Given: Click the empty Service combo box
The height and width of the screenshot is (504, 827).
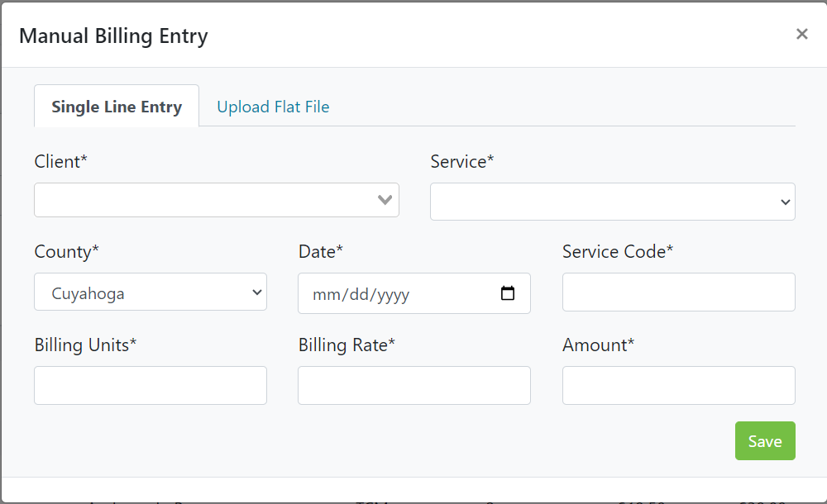Looking at the screenshot, I should [x=612, y=202].
